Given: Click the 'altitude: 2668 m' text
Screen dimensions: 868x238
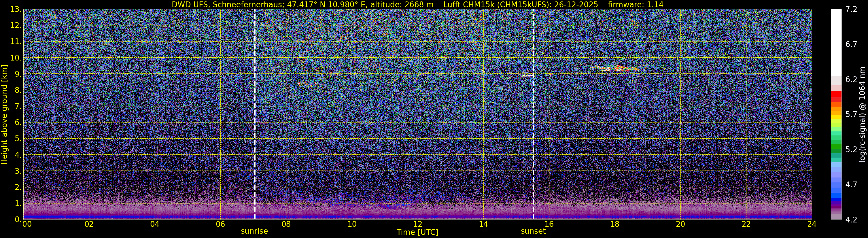Looking at the screenshot, I should (402, 5).
